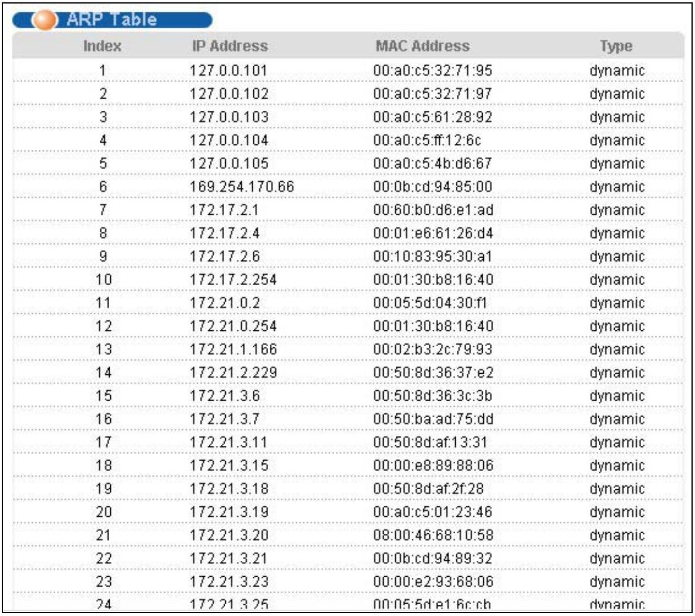Image resolution: width=695 pixels, height=616 pixels.
Task: Select IP address 127.0.0.101
Action: 229,70
